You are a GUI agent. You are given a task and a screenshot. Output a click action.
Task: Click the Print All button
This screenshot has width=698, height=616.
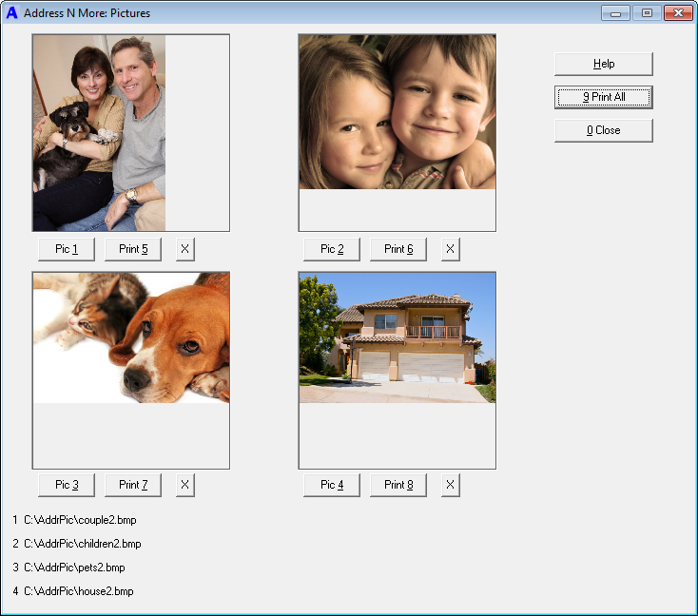603,97
